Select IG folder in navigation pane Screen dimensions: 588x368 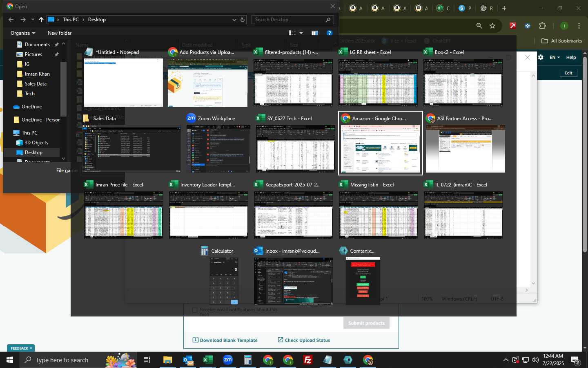pyautogui.click(x=27, y=64)
